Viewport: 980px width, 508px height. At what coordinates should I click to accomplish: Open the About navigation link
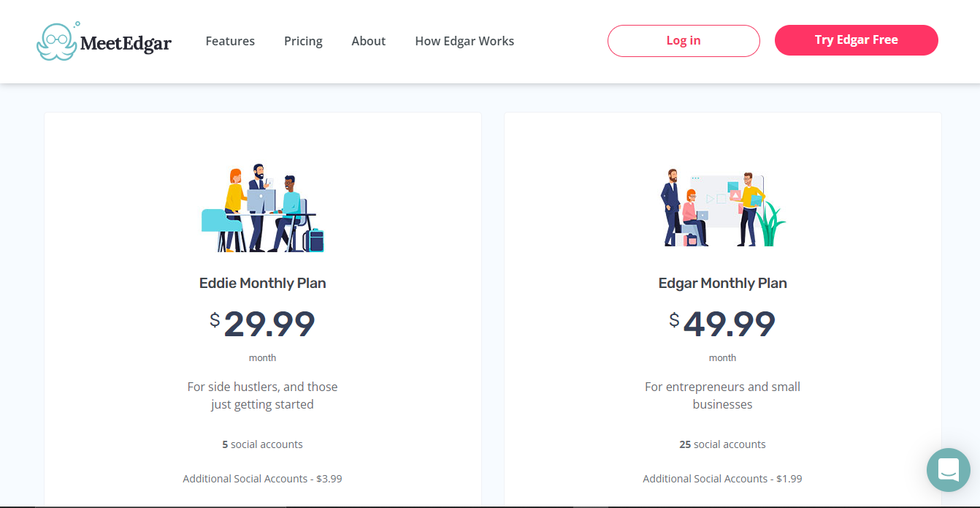coord(368,41)
